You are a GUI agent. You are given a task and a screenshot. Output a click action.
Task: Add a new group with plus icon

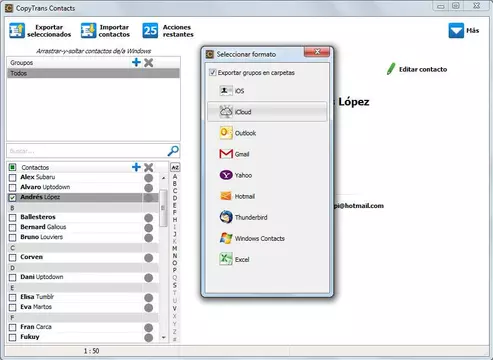[136, 62]
